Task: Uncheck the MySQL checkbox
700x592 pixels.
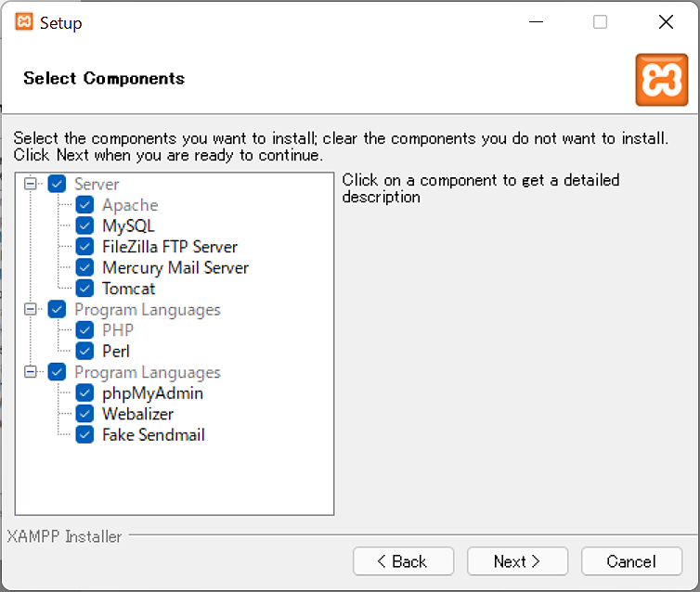Action: [85, 226]
